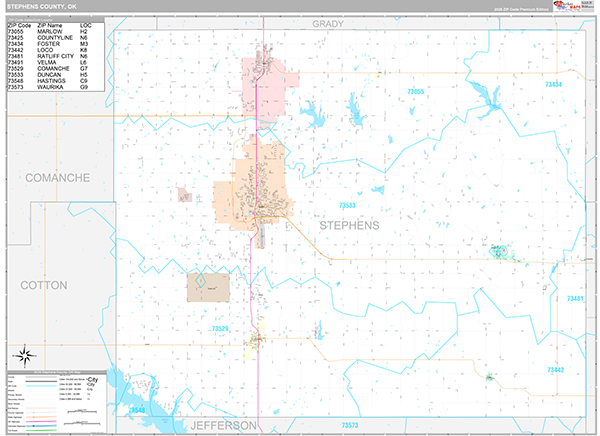Click the 73434 ZIP code label
The width and height of the screenshot is (600, 436).
click(553, 84)
